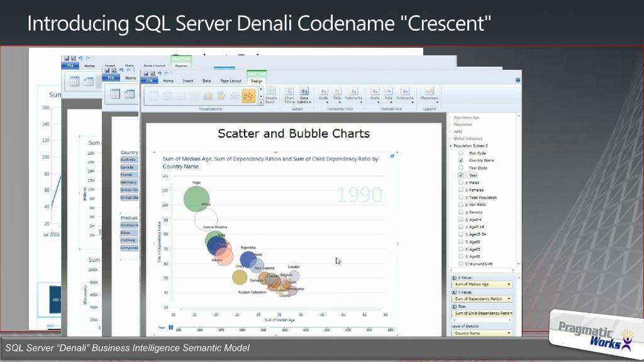Viewport: 644px width, 362px height.
Task: Expand the WHO table
Action: [450, 131]
